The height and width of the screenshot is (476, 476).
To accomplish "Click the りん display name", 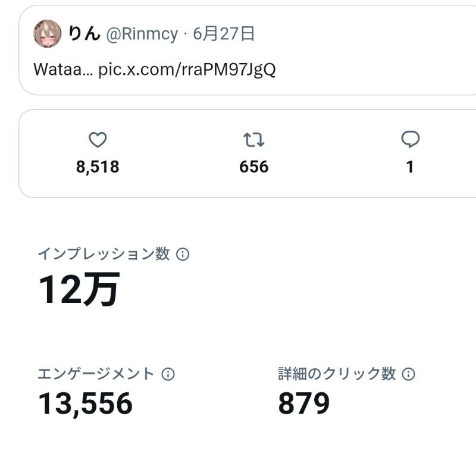I will [x=84, y=33].
